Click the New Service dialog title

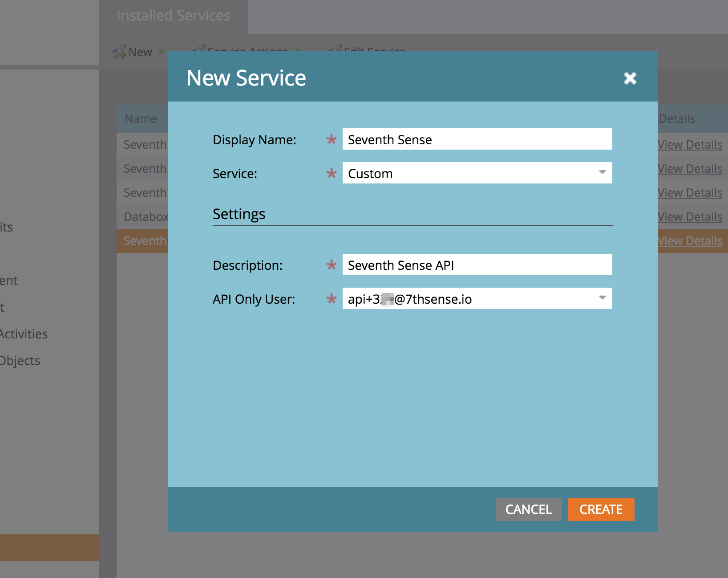point(246,78)
